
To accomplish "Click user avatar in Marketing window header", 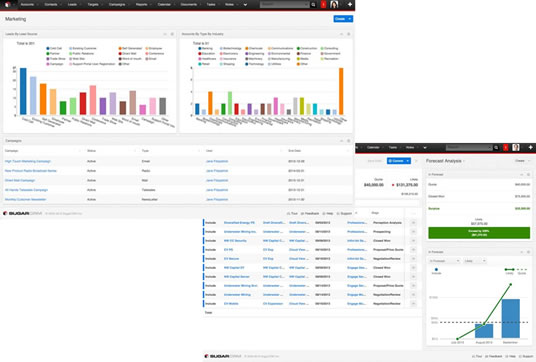I will [x=334, y=4].
